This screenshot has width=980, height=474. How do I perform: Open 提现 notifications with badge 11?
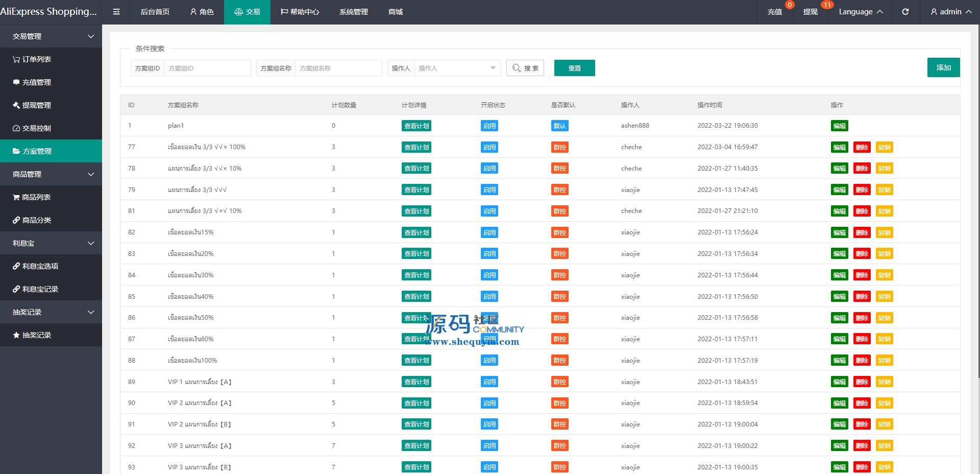(811, 12)
